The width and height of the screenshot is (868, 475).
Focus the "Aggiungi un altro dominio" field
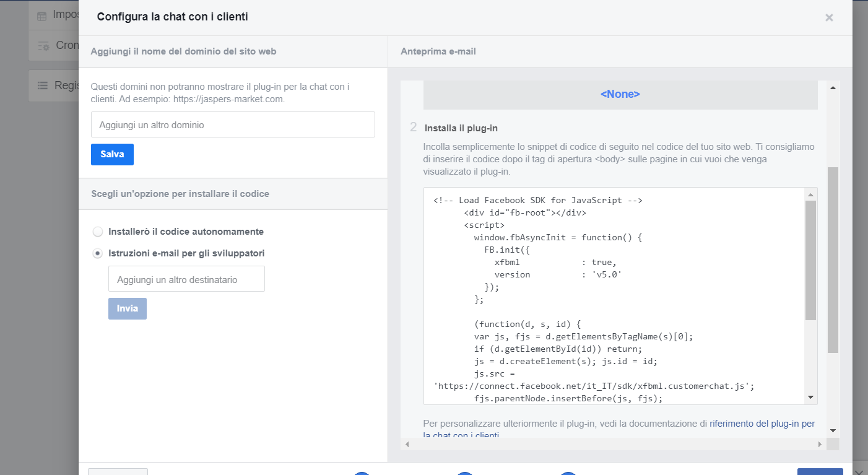233,124
